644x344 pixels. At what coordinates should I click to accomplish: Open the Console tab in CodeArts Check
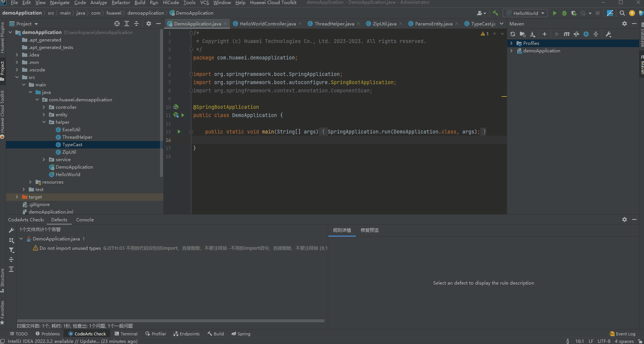click(x=85, y=220)
